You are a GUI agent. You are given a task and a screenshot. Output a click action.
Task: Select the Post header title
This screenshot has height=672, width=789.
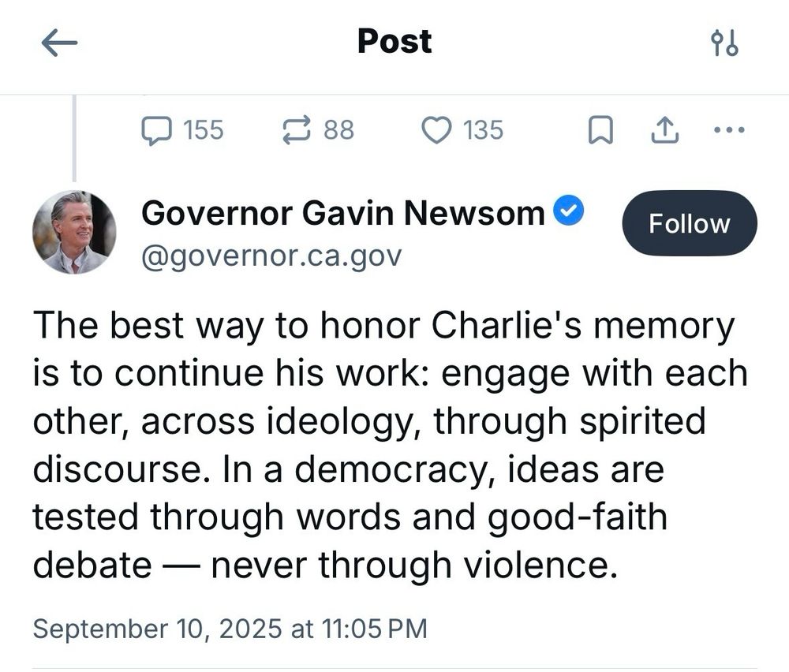point(393,41)
